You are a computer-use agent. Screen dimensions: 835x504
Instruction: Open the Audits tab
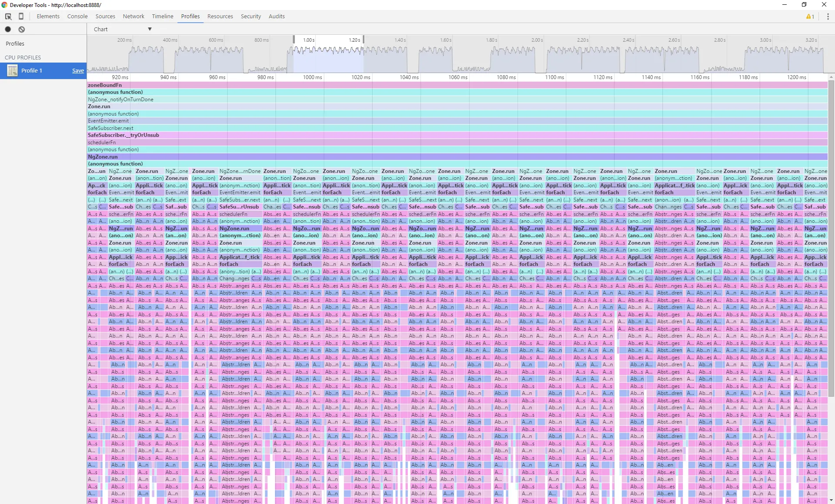277,17
